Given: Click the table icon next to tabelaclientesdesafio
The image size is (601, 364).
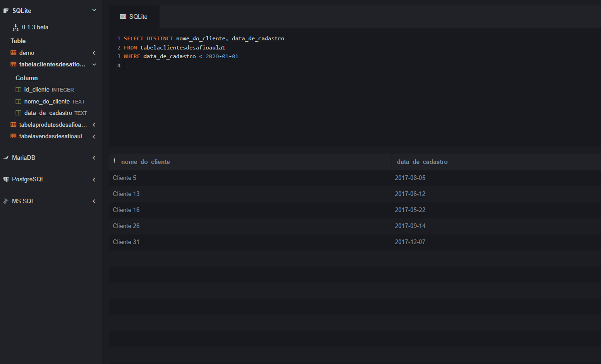Looking at the screenshot, I should (x=13, y=65).
